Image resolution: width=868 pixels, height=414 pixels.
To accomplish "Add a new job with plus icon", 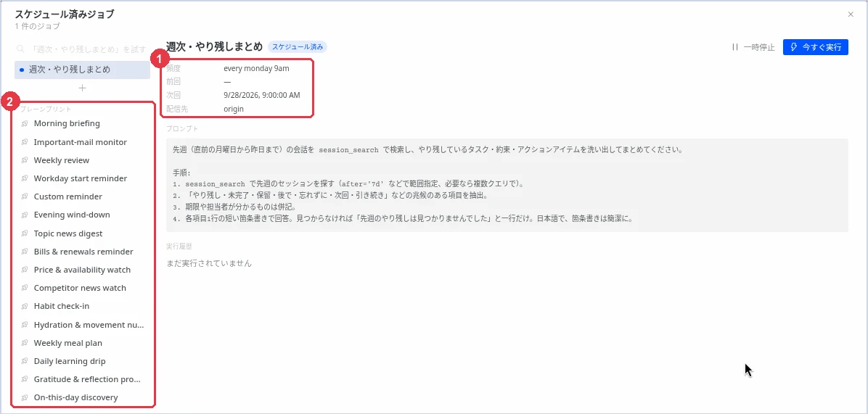I will pyautogui.click(x=82, y=88).
